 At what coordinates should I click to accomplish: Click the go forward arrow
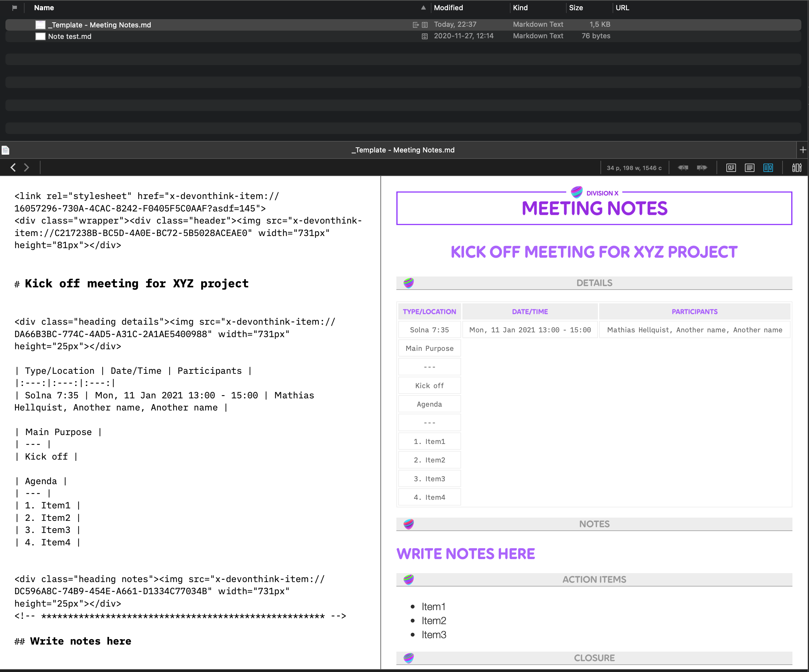pyautogui.click(x=26, y=168)
